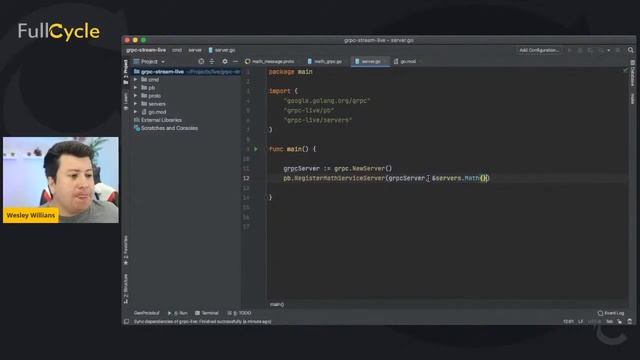Expand the pb folder in the project tree
Image resolution: width=640 pixels, height=360 pixels.
pos(136,88)
